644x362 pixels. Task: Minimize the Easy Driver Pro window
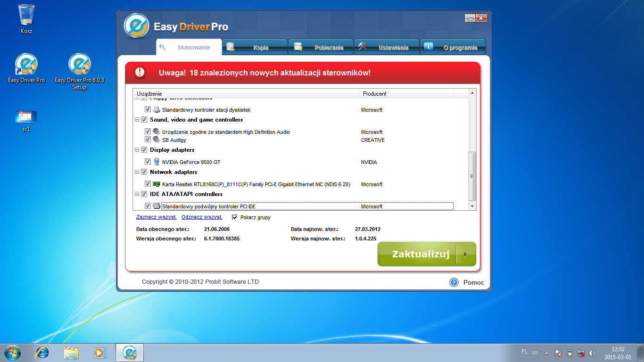[x=470, y=18]
